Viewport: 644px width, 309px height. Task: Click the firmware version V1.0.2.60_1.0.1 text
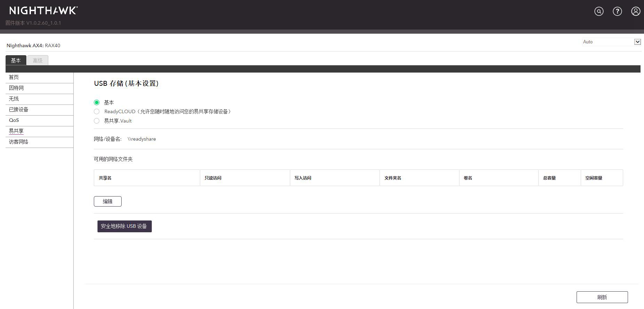pos(33,23)
